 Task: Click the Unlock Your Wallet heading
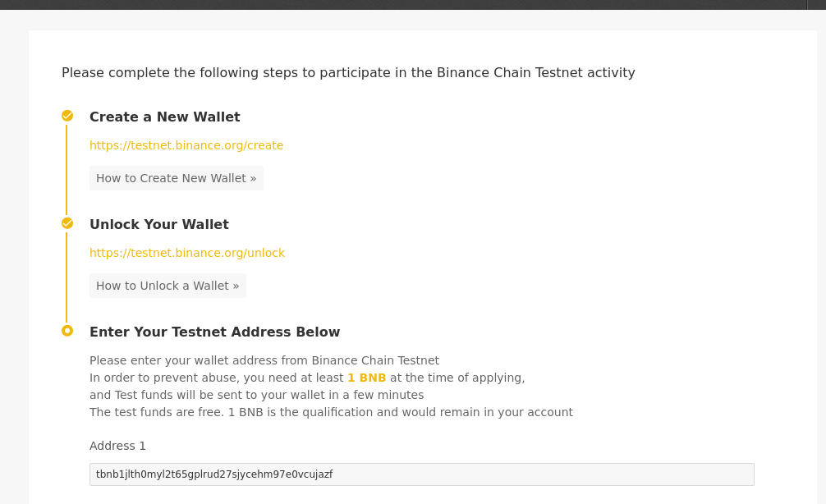coord(158,224)
